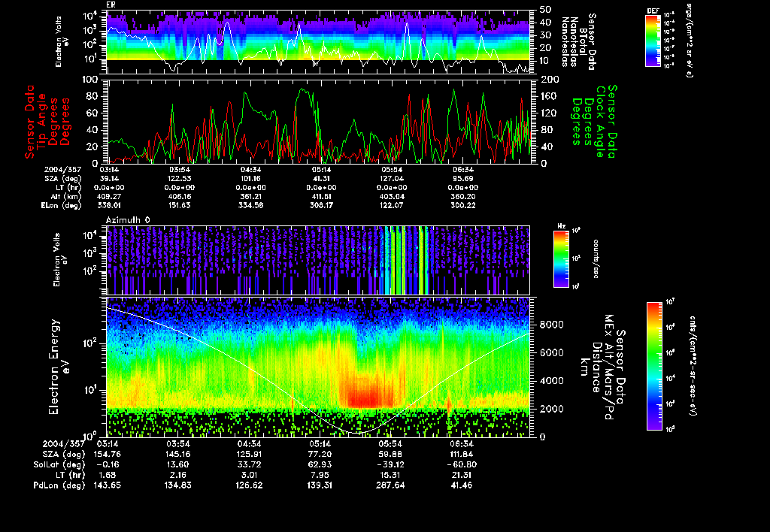This screenshot has height=532, width=770.
Task: Click SZA value 111.84
Action: (461, 454)
